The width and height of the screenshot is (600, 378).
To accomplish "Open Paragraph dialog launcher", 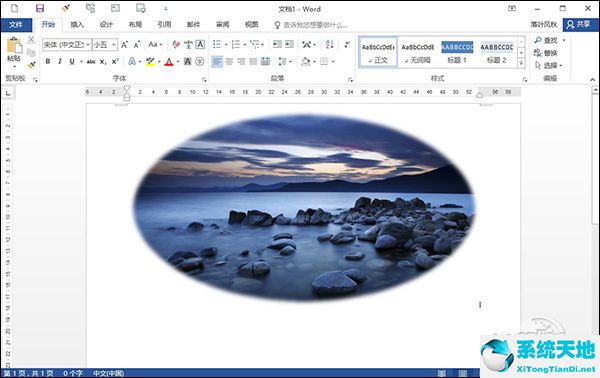I will click(350, 80).
